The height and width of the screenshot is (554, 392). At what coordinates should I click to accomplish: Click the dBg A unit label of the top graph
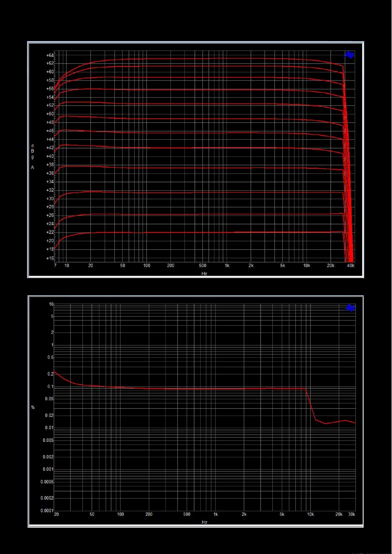pyautogui.click(x=33, y=157)
